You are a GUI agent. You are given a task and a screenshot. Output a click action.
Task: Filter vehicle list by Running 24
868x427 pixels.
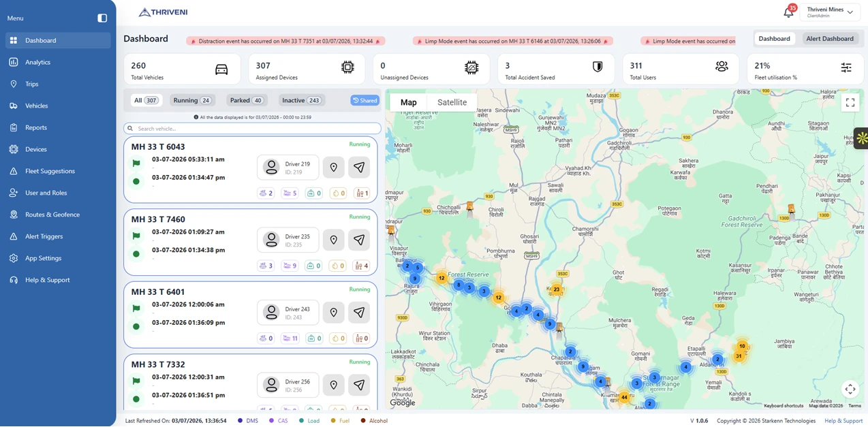pos(192,100)
